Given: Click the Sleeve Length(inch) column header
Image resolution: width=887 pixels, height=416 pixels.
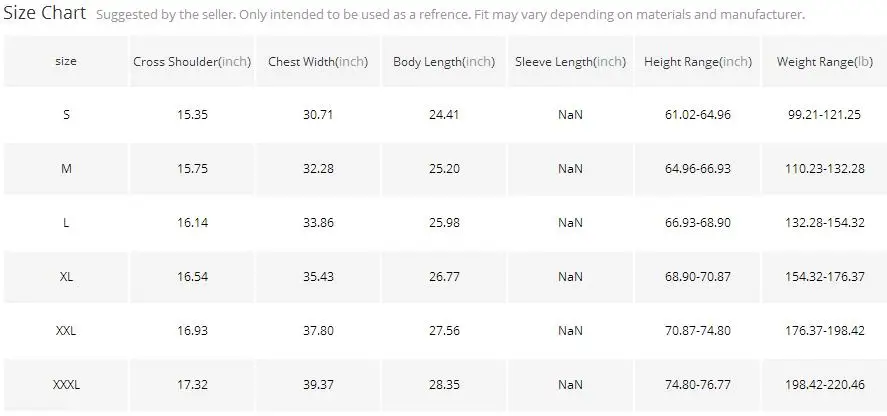Looking at the screenshot, I should click(570, 61).
